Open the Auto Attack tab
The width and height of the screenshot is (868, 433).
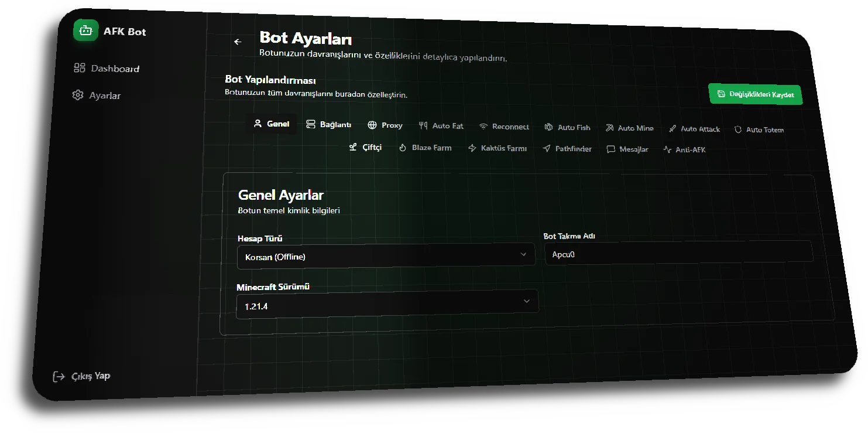pos(695,129)
